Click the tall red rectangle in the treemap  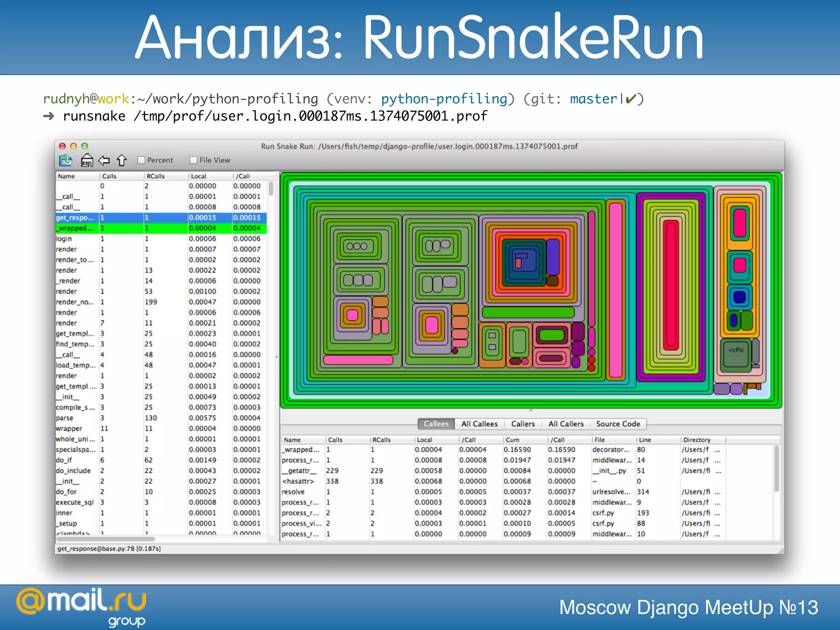(x=671, y=285)
